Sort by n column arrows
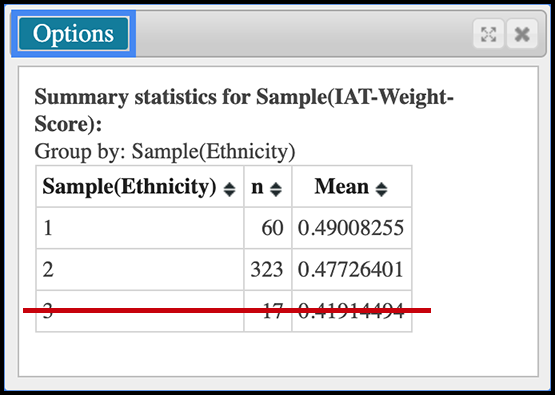 pos(276,189)
